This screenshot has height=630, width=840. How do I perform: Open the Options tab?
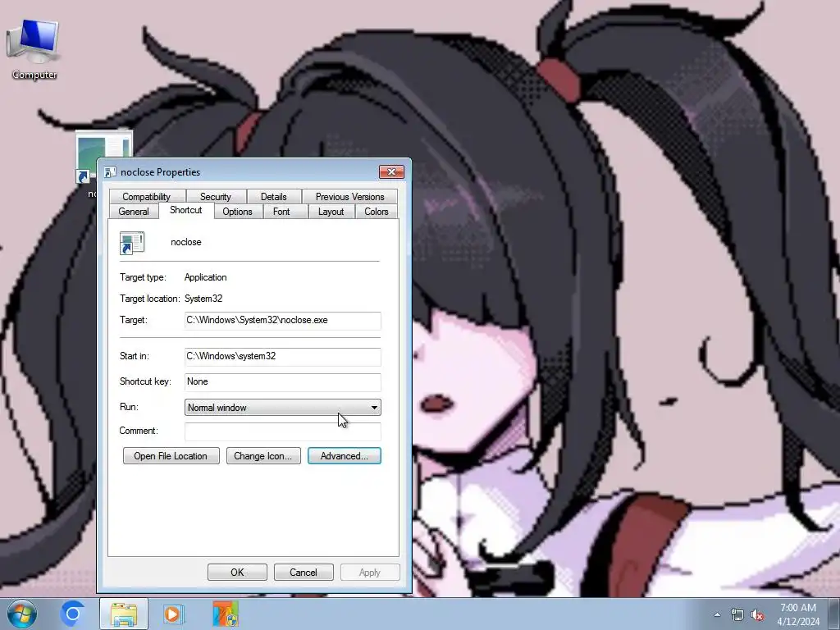coord(237,212)
